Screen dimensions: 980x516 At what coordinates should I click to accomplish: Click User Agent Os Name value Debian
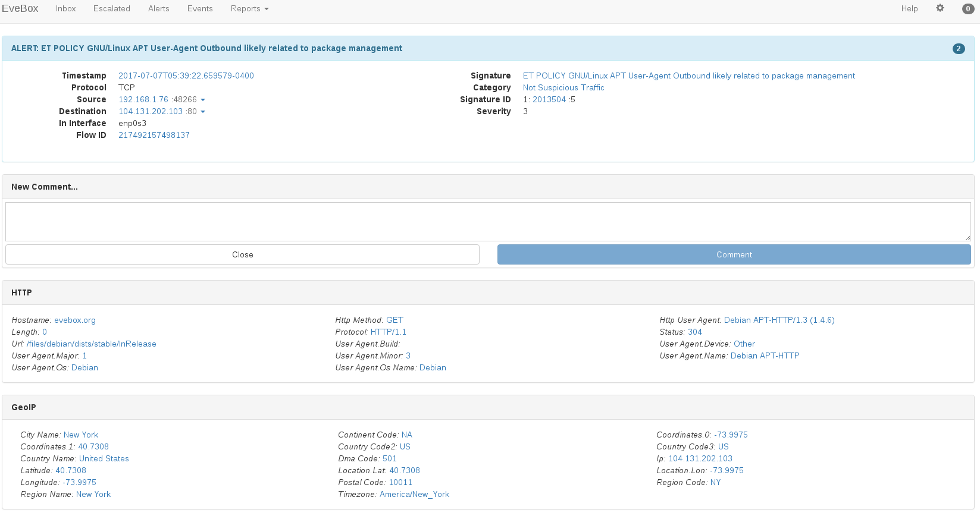(x=433, y=368)
